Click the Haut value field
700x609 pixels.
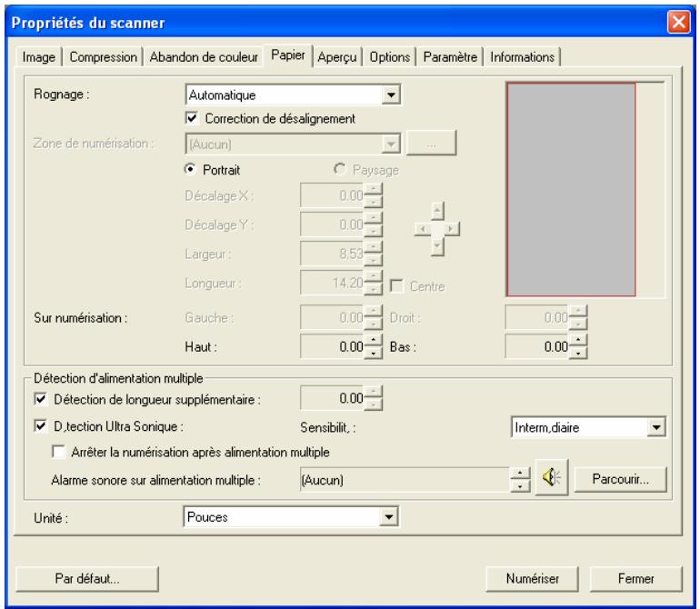(333, 346)
